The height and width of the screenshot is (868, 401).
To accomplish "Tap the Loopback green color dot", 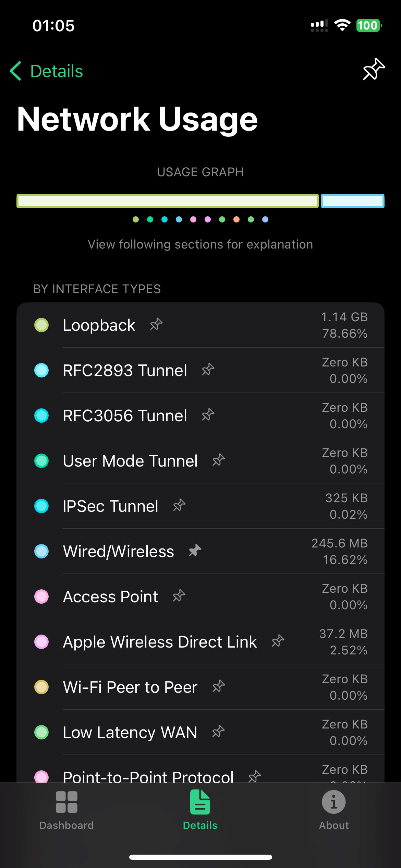I will pyautogui.click(x=41, y=325).
